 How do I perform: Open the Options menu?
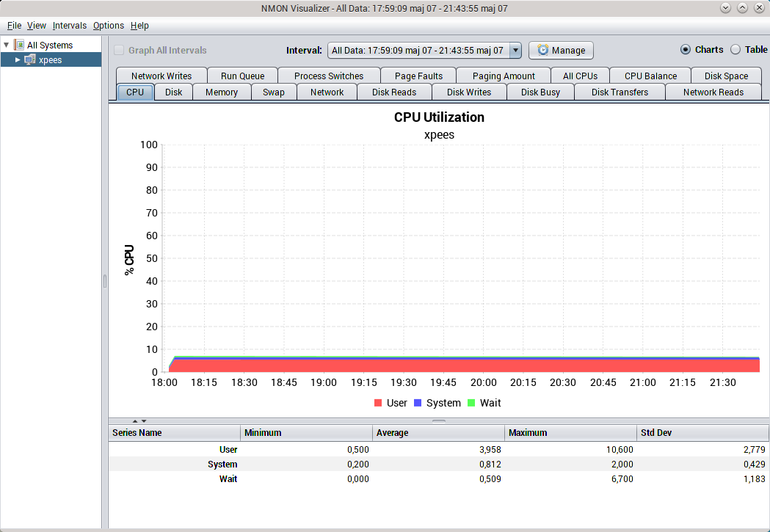[x=109, y=26]
